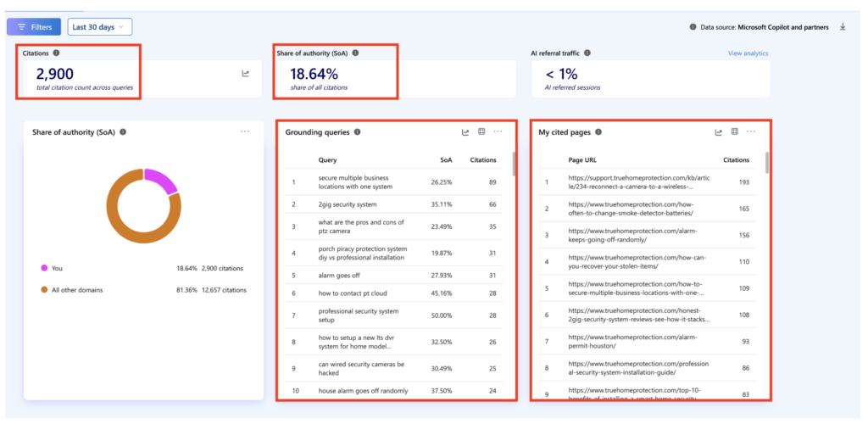Open the how-can-you-recover-your-stolen-items URL
868x424 pixels.
pyautogui.click(x=637, y=262)
